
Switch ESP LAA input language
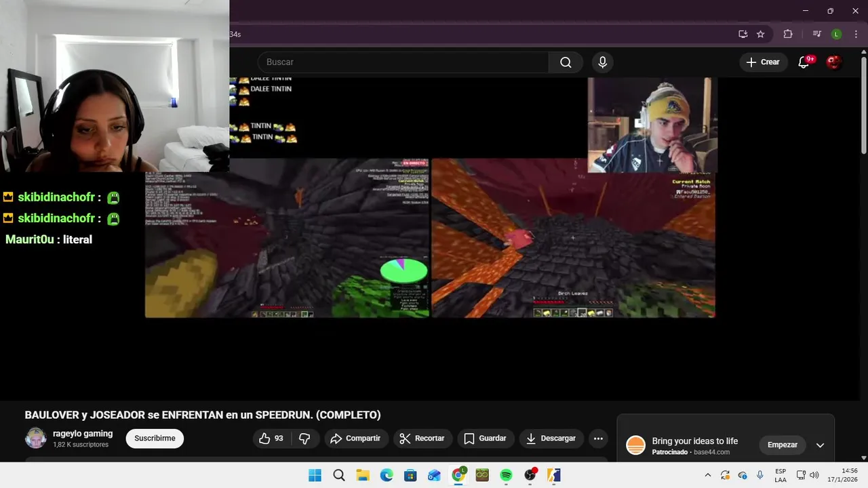[781, 475]
